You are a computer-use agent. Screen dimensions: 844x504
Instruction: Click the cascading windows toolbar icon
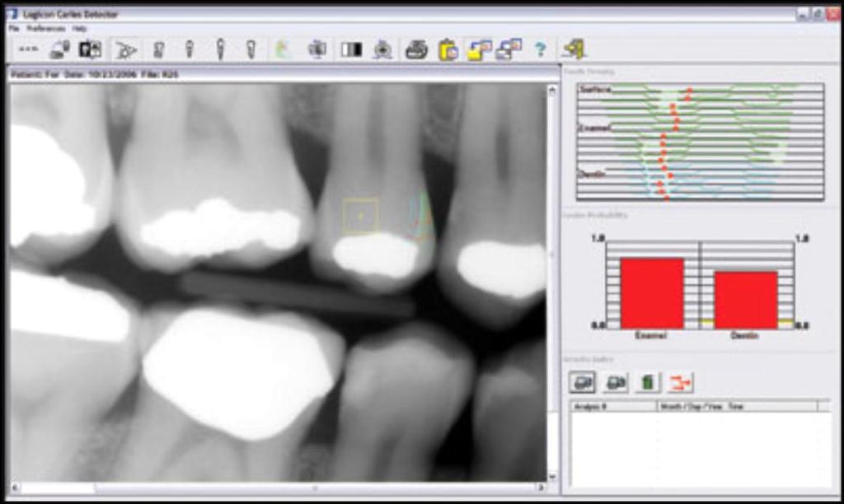[x=509, y=49]
